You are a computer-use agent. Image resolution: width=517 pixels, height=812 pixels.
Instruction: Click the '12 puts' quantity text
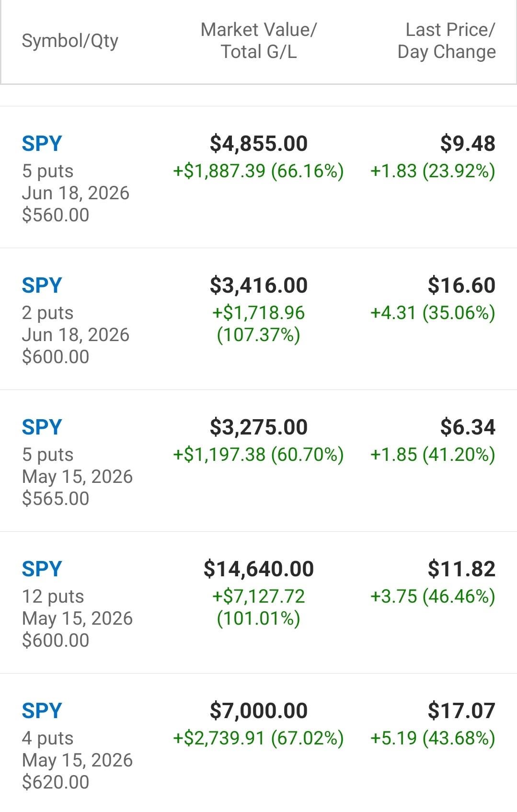53,596
